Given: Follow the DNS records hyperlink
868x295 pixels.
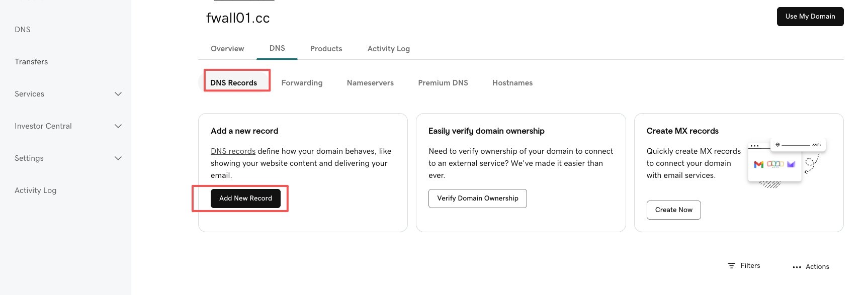Looking at the screenshot, I should click(x=233, y=151).
